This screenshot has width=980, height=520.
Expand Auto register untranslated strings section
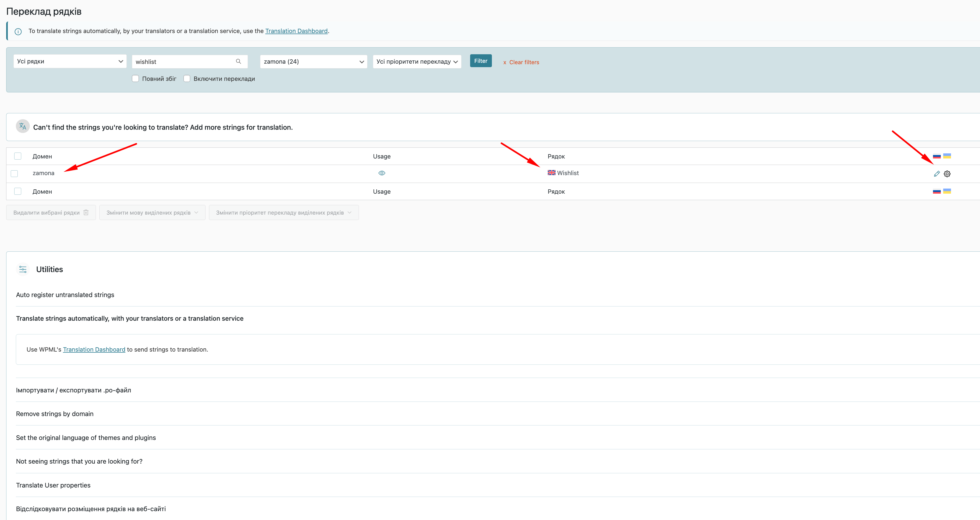(x=65, y=295)
